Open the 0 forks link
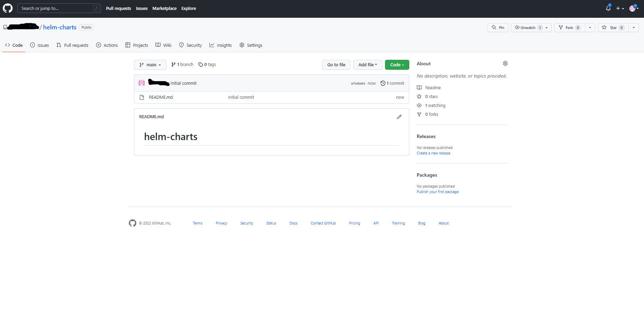The image size is (644, 328). point(432,114)
